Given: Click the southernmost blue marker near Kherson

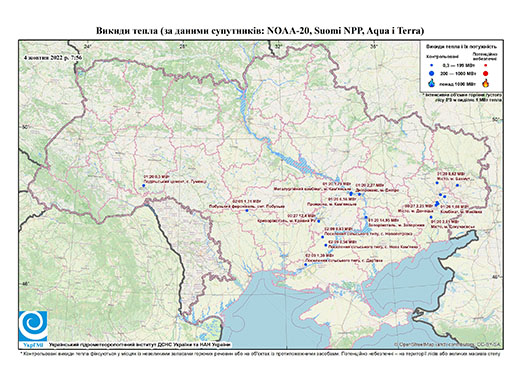Looking at the screenshot, I should click(305, 265).
